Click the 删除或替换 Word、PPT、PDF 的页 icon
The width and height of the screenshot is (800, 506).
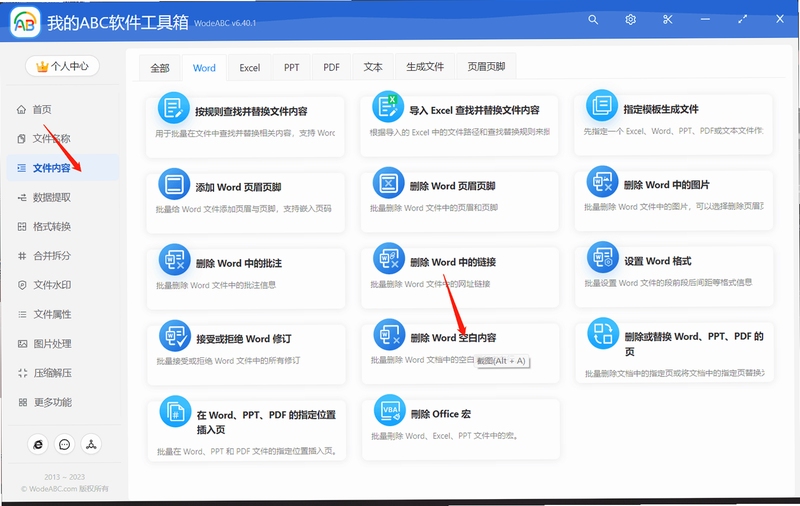(603, 334)
